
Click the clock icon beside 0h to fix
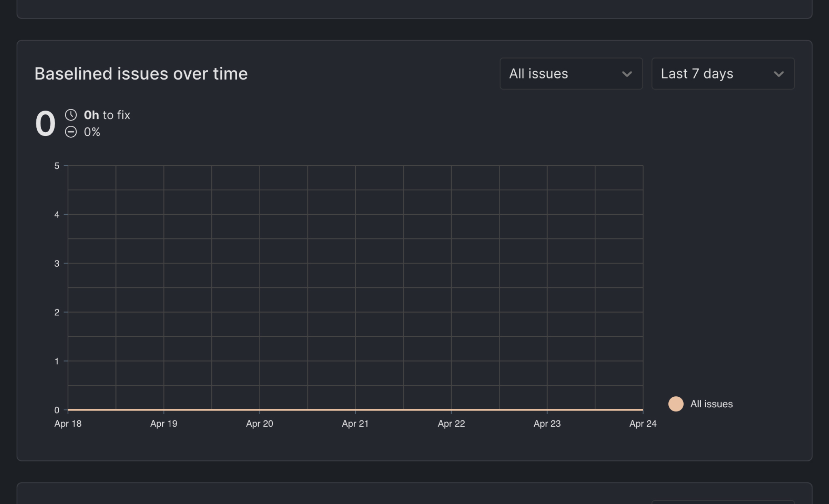[x=71, y=115]
